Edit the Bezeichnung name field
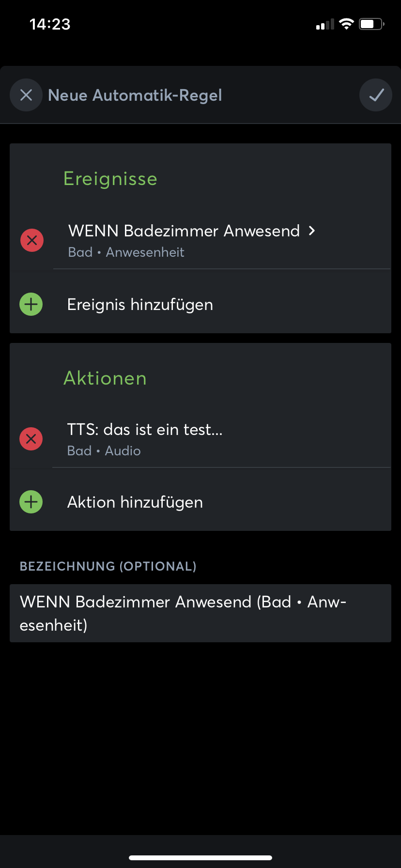The image size is (401, 868). pyautogui.click(x=200, y=613)
